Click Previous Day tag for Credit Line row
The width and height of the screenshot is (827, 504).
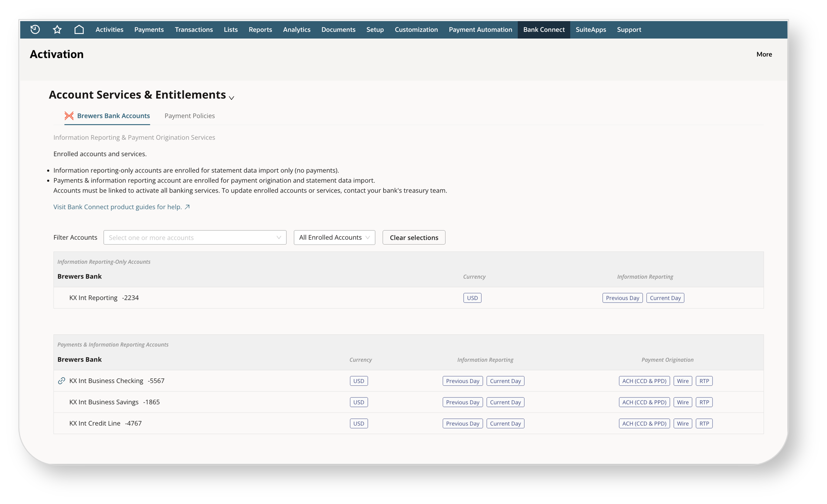point(463,424)
